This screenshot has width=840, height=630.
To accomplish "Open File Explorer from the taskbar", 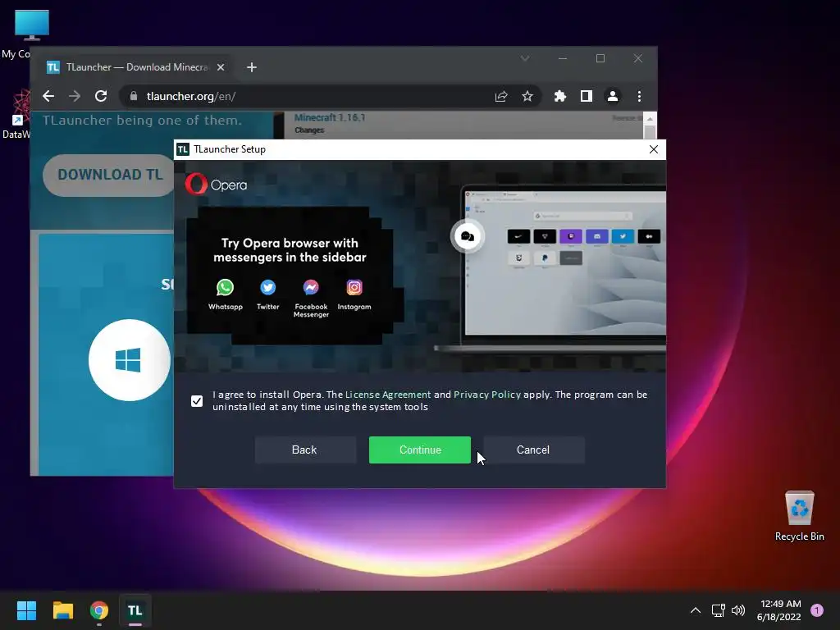I will click(62, 610).
